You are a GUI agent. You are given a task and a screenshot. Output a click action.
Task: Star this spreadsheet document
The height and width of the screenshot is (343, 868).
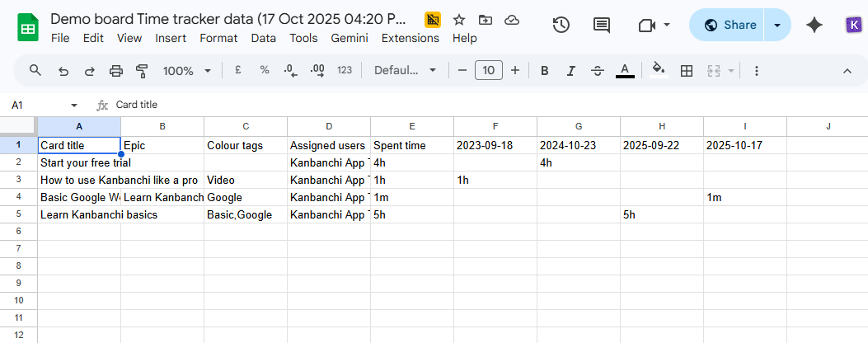point(459,21)
